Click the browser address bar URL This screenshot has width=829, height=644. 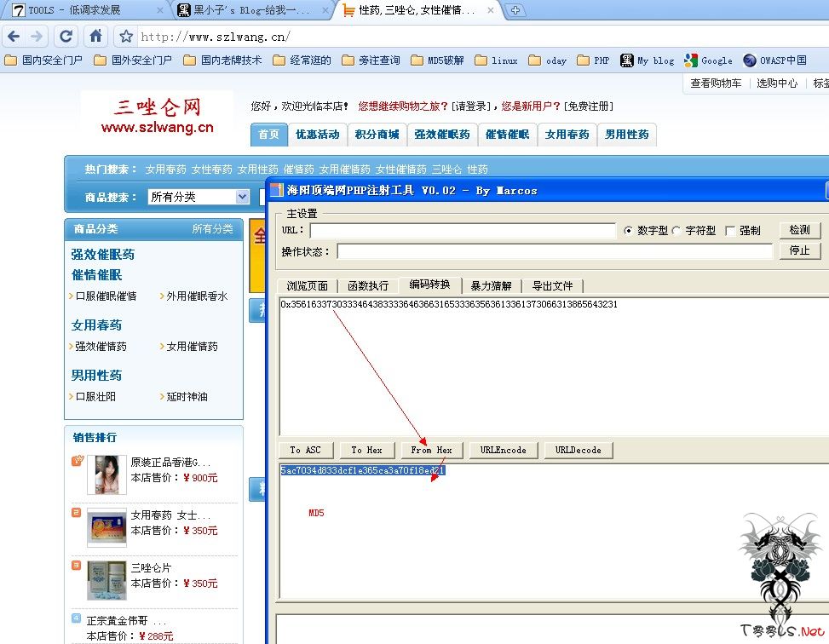tap(216, 37)
